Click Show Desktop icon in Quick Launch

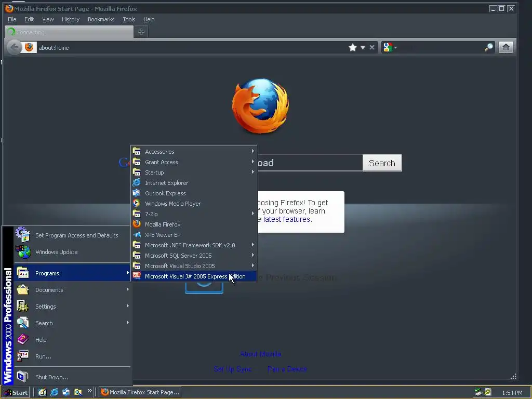point(42,392)
